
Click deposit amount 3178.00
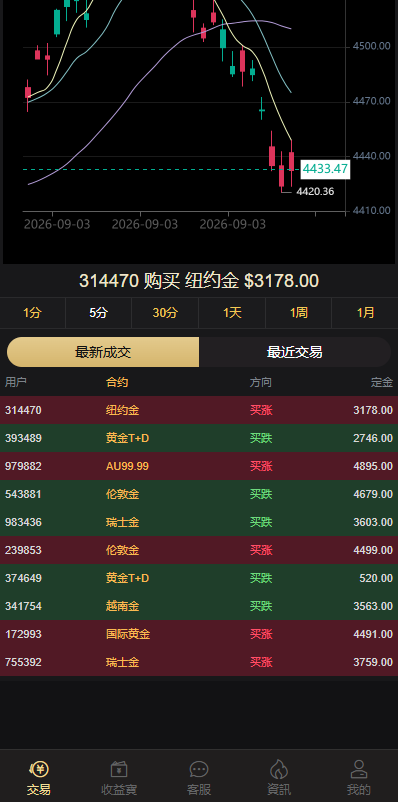(373, 410)
